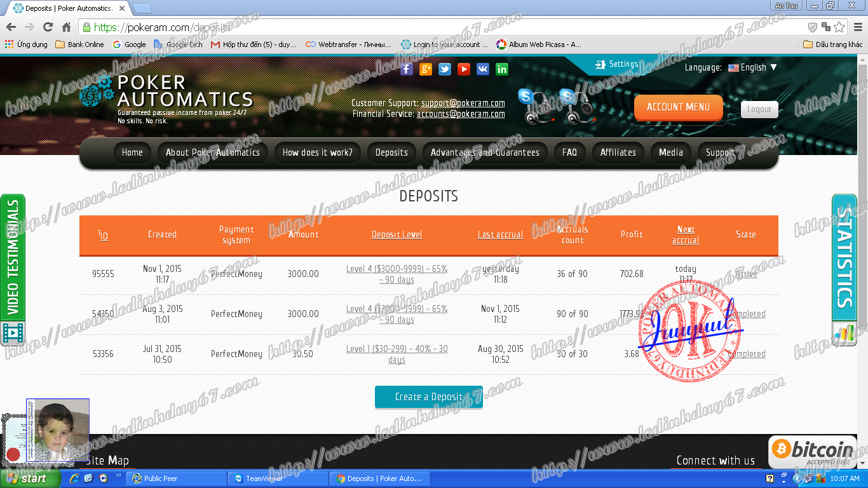The width and height of the screenshot is (868, 488).
Task: Bookmark this page with the star icon
Action: [839, 27]
